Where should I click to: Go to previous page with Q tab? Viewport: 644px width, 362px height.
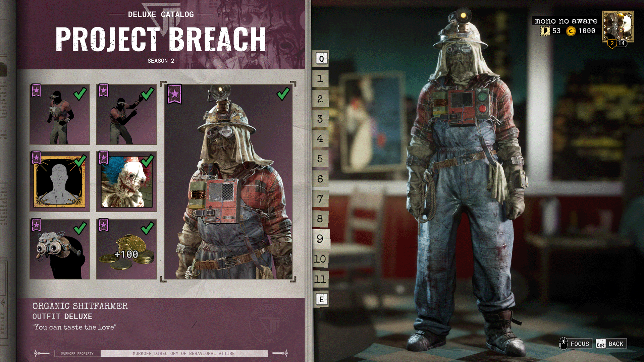point(321,59)
